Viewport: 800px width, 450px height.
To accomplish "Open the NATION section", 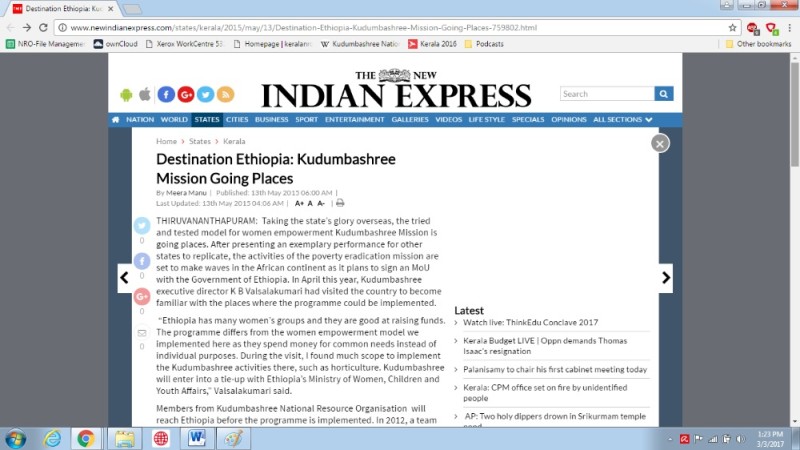I will click(x=140, y=119).
